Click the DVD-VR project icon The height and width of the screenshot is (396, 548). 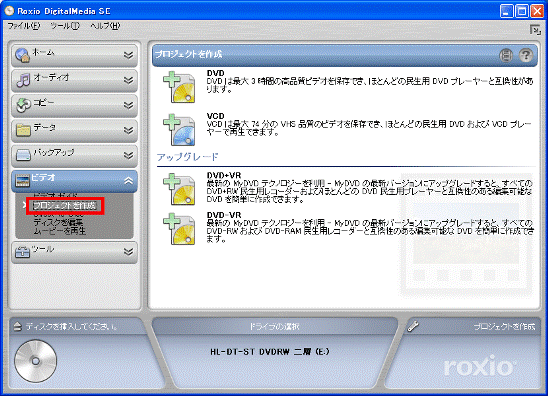pos(179,229)
